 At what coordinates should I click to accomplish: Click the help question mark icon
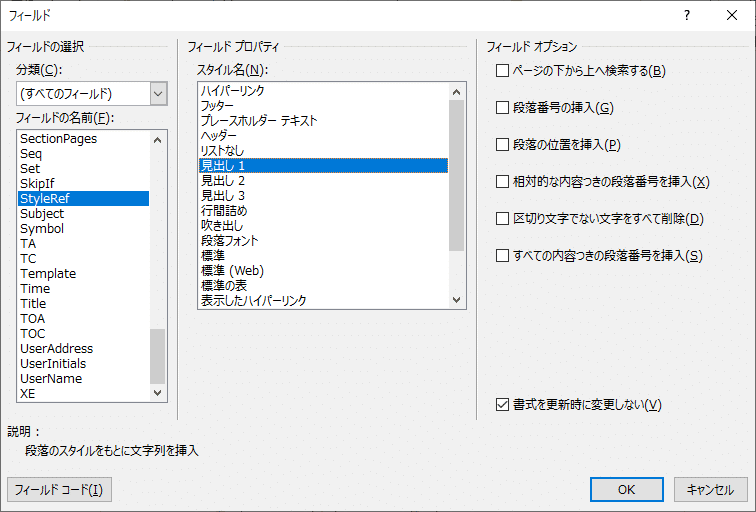click(x=687, y=16)
